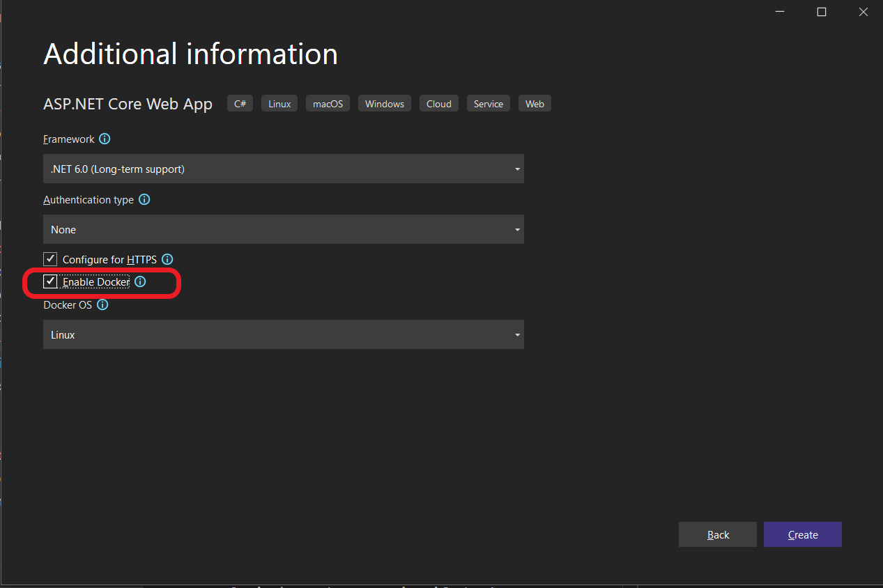Screen dimensions: 883x588
Task: Click the info icon beside Configure for HTTPS
Action: click(x=167, y=258)
